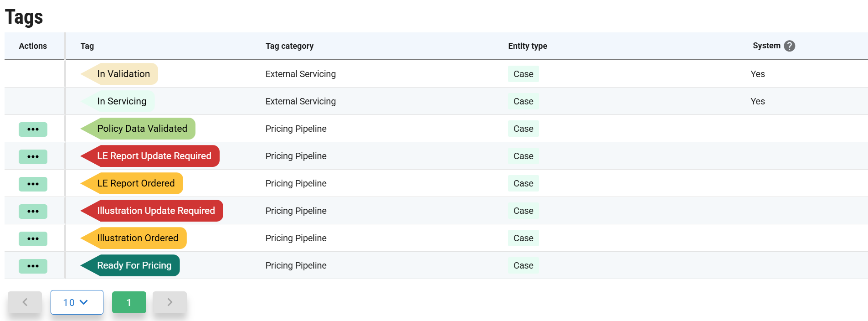Open actions menu for Ready For Pricing
The height and width of the screenshot is (321, 868).
(33, 266)
